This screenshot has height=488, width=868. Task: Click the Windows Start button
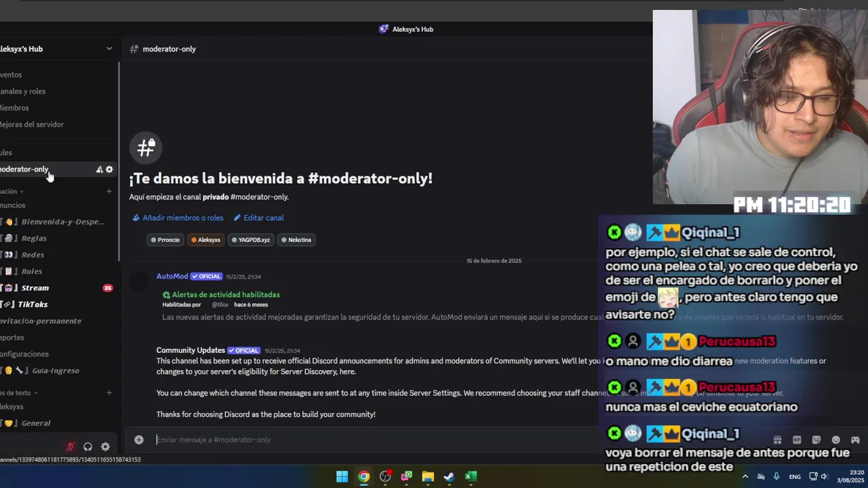342,476
